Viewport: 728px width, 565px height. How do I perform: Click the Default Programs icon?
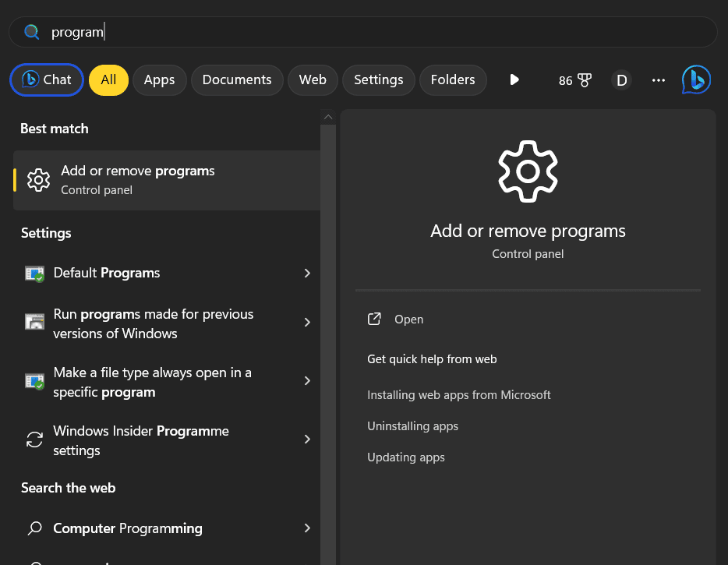[34, 274]
